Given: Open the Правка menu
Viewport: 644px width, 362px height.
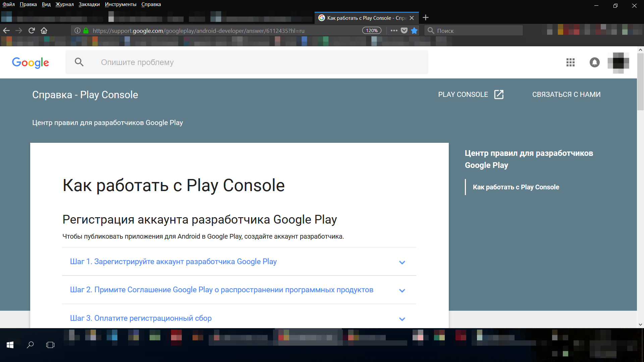Looking at the screenshot, I should (x=28, y=4).
